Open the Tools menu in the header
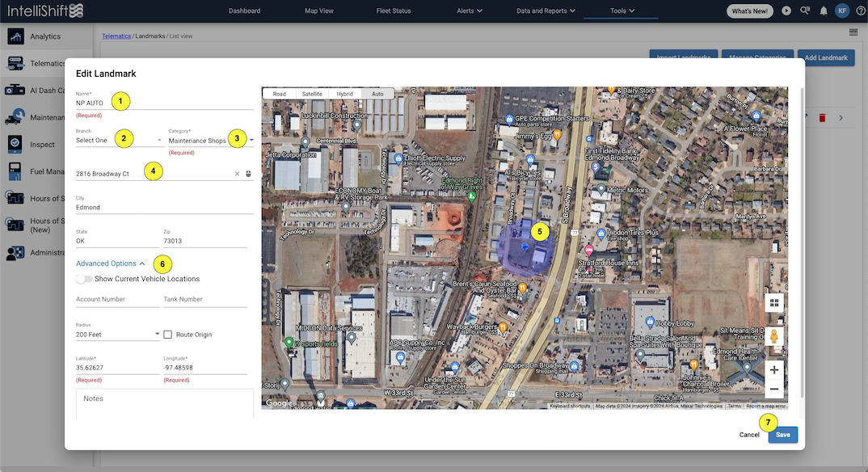 [x=622, y=11]
